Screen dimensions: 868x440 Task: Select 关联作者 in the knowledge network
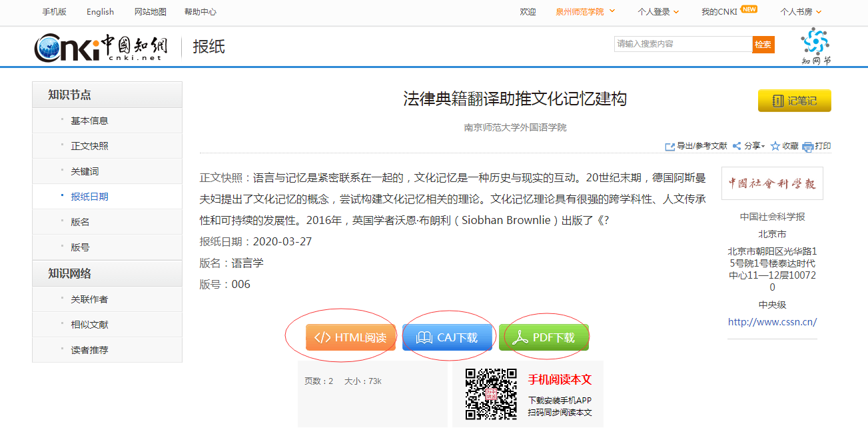click(x=89, y=299)
